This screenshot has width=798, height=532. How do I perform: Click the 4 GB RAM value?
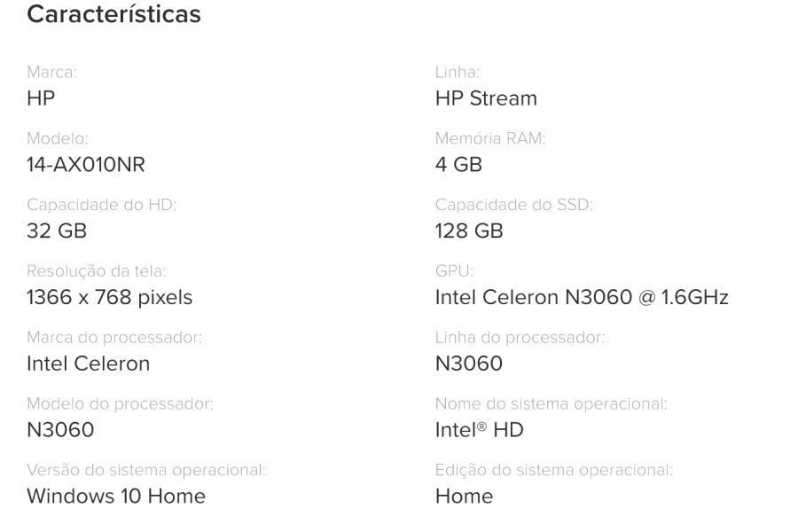[x=458, y=165]
